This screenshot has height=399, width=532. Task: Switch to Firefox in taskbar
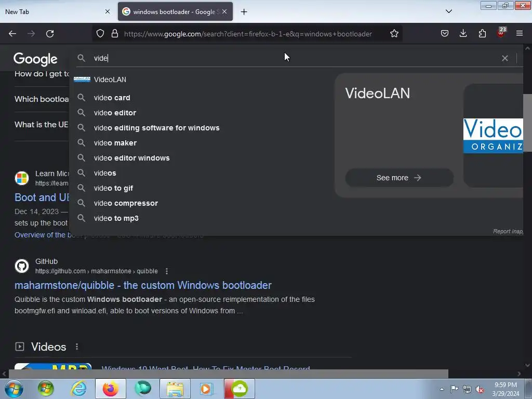tap(111, 389)
